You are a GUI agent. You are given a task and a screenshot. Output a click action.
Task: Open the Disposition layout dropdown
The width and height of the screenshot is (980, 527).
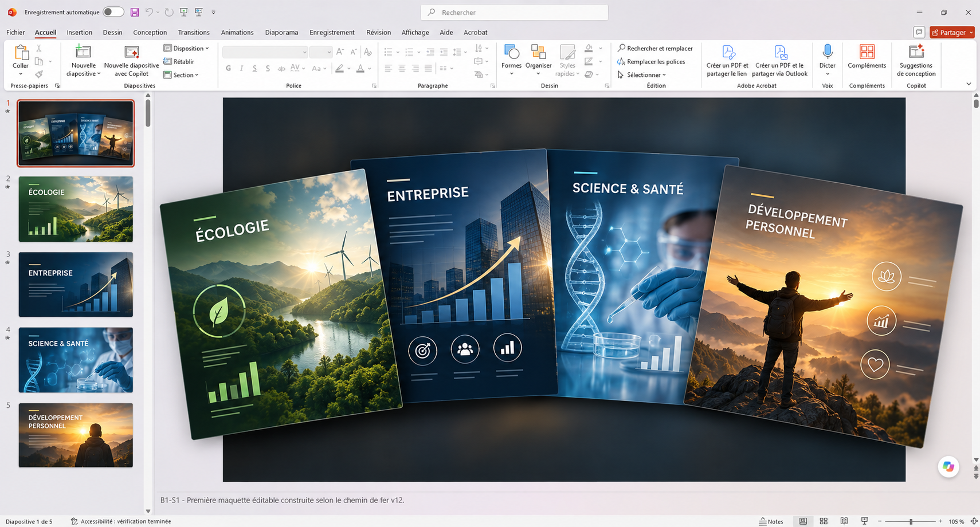coord(186,48)
